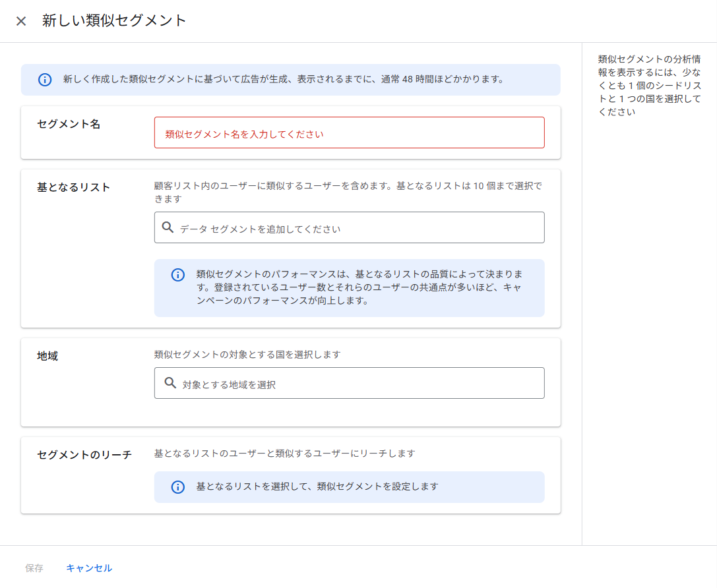Click the 新しい類似セグメント title

click(x=114, y=20)
